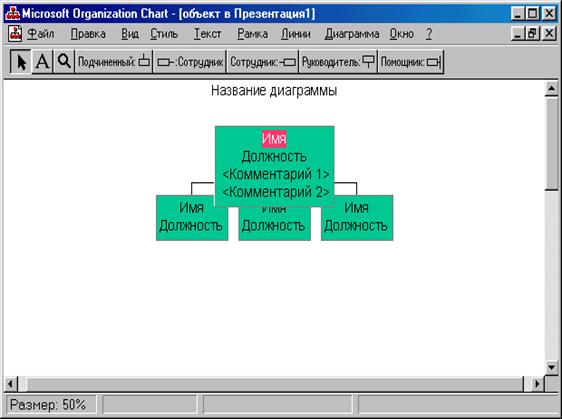
Task: Select Должность line in the top box
Action: (274, 157)
